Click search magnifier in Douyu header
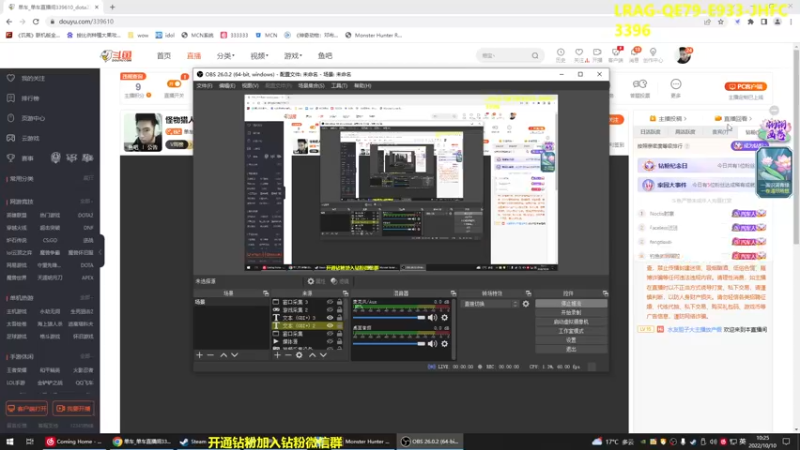Image resolution: width=800 pixels, height=450 pixels. point(535,56)
